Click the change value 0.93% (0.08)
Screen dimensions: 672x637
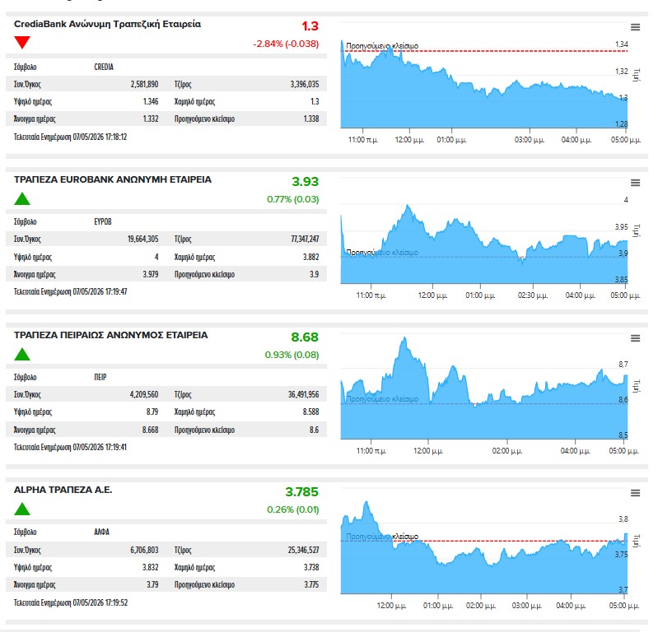292,355
